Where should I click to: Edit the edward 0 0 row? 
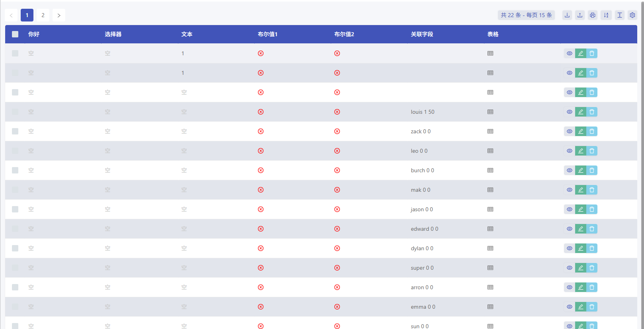coord(581,229)
